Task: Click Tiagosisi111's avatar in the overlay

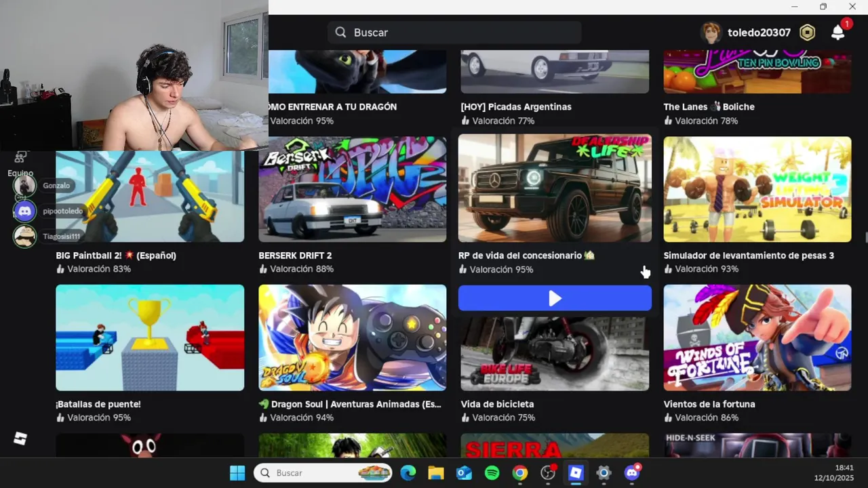Action: (x=24, y=237)
